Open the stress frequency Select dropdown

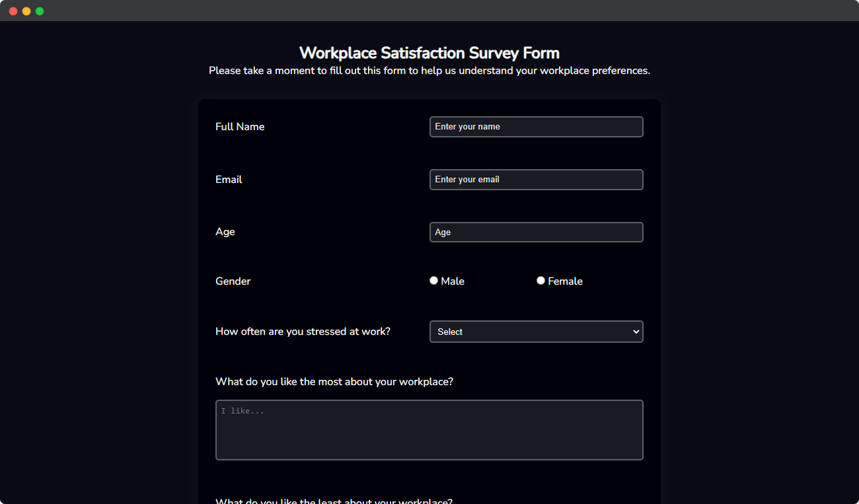click(x=536, y=332)
